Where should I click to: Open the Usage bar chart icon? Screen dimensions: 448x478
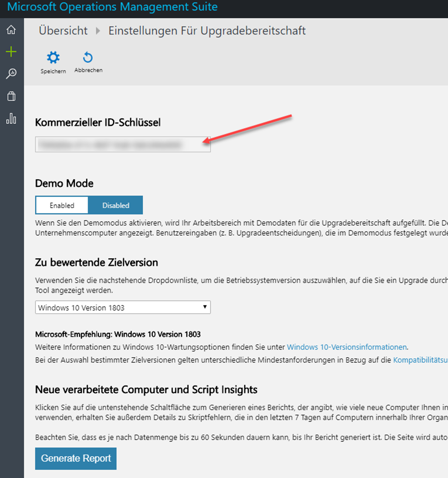point(11,119)
